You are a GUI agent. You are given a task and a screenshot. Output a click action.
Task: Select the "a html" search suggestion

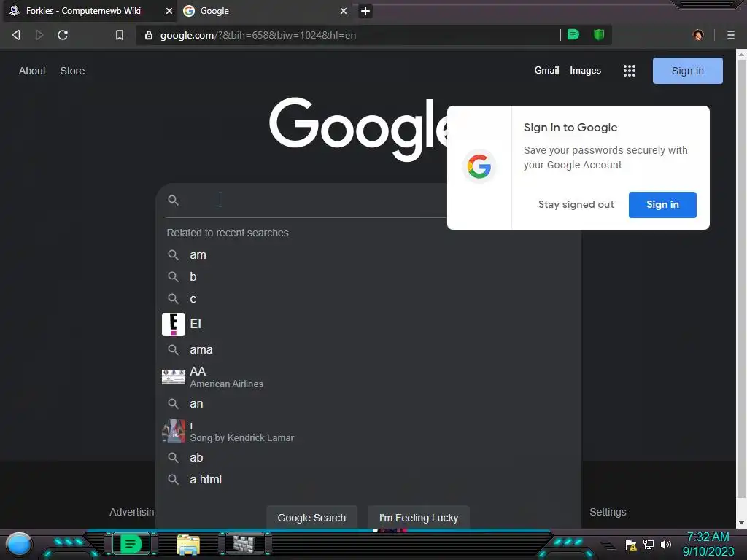click(x=368, y=480)
